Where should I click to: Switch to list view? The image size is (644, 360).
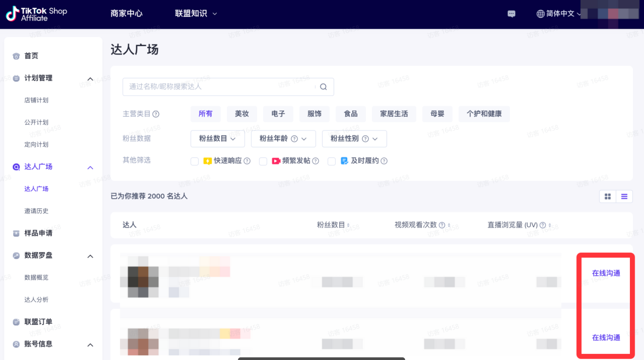[624, 196]
